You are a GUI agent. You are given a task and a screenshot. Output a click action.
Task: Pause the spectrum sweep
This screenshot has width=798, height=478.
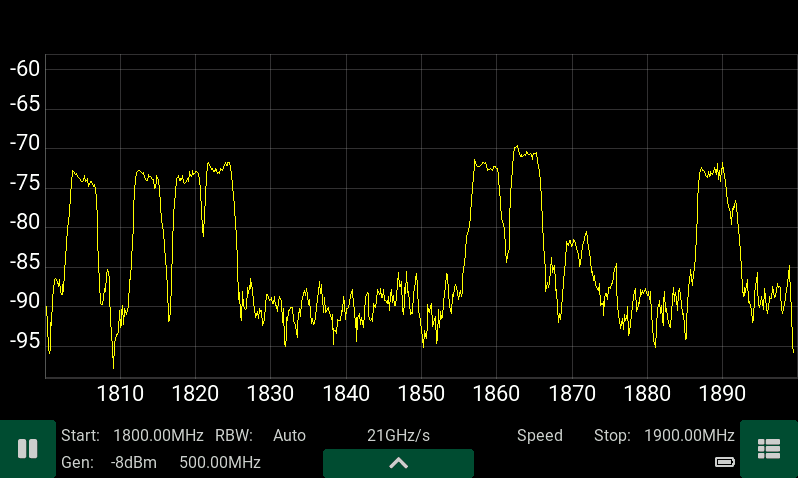pyautogui.click(x=27, y=449)
